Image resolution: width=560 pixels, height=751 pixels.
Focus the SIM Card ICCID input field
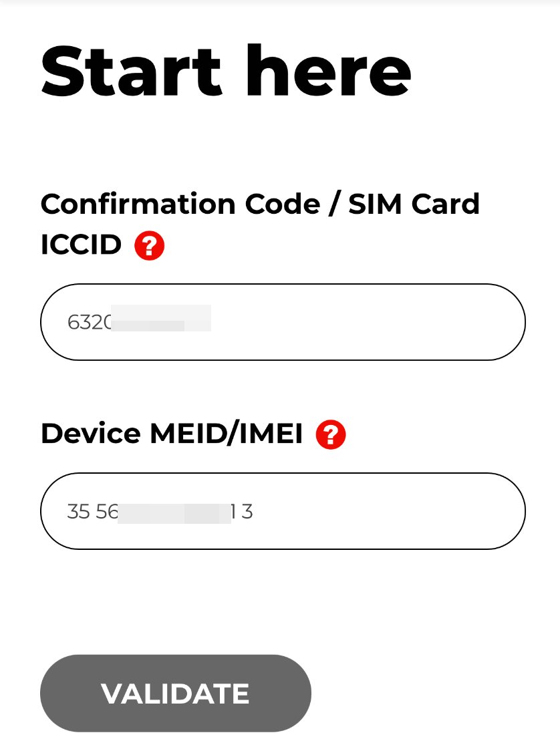tap(283, 322)
